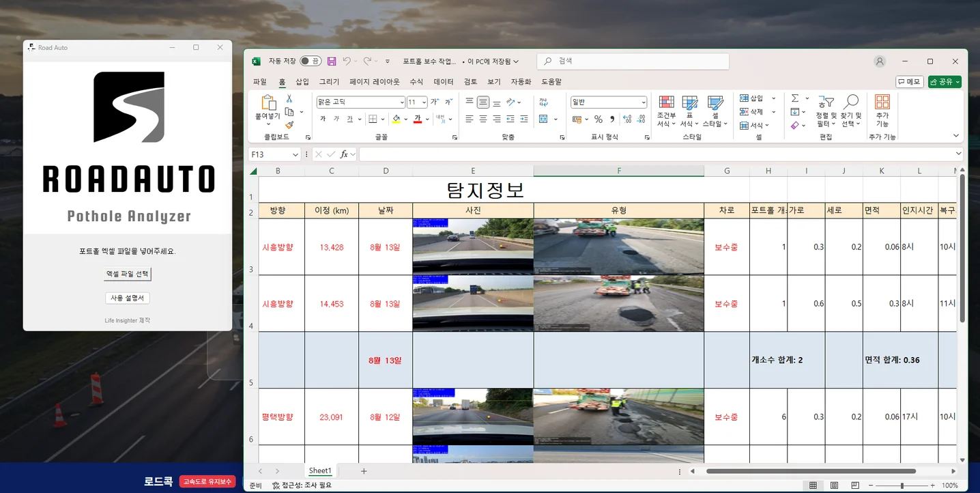Open the 추가 기능 add-ins icon
The height and width of the screenshot is (493, 980).
pos(882,104)
